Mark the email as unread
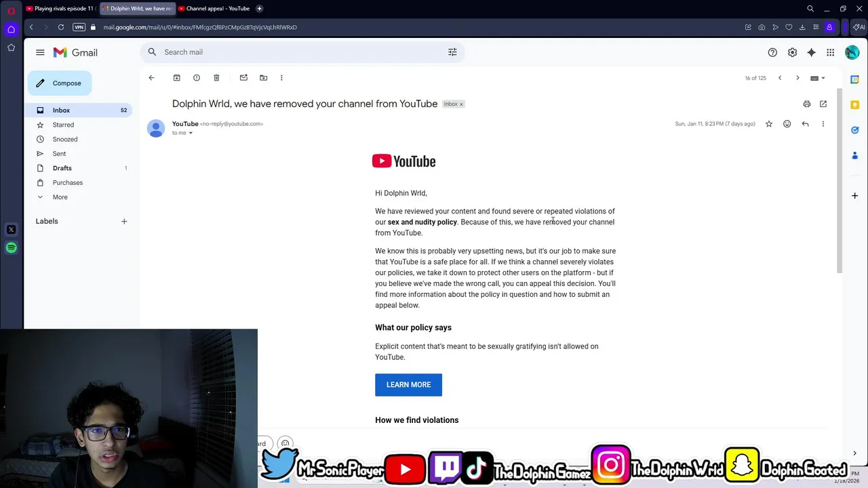Viewport: 868px width, 488px height. [243, 78]
